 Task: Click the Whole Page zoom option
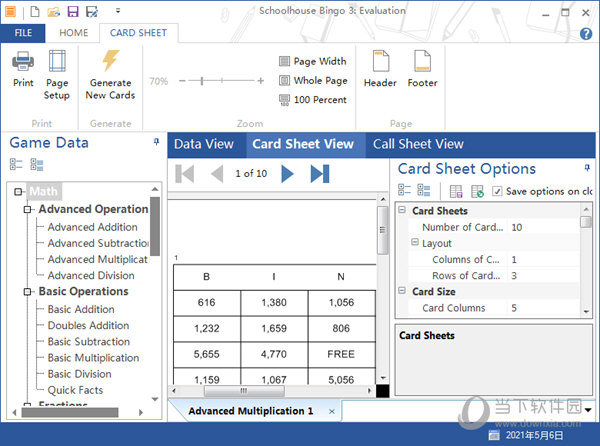click(313, 80)
